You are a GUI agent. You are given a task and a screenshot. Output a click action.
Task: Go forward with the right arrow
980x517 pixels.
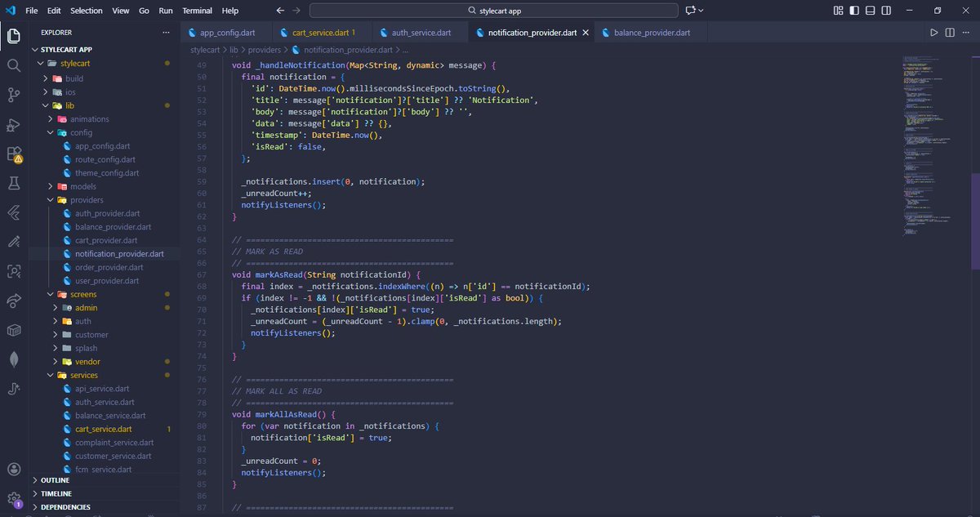[x=296, y=11]
